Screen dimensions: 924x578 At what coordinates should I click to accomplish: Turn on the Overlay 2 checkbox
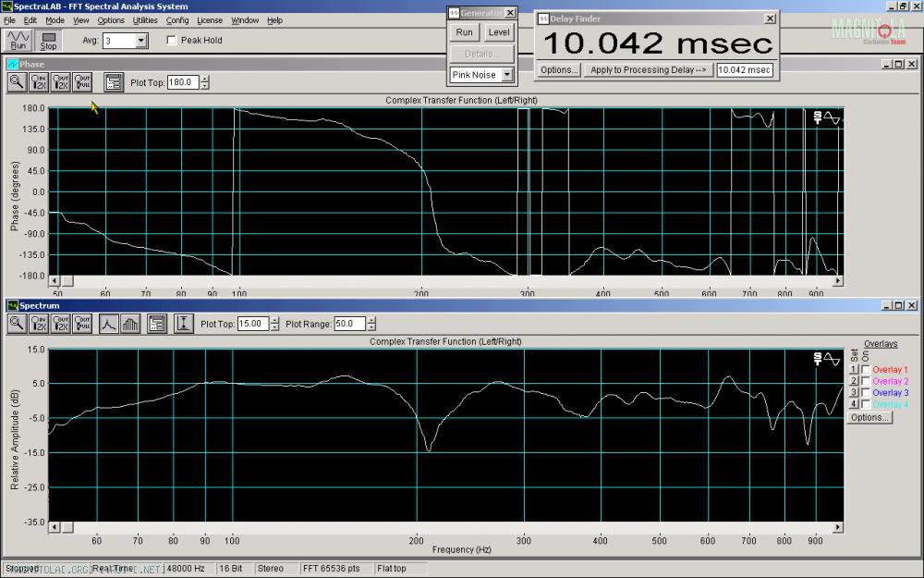point(866,381)
